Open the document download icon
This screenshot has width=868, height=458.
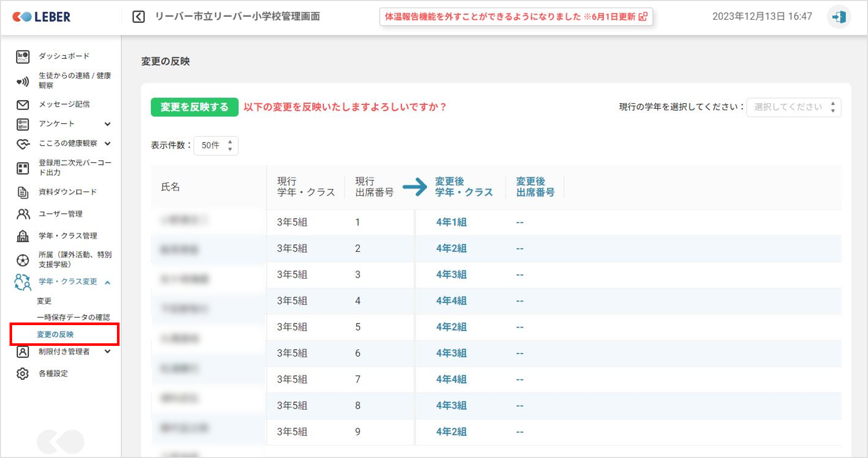[23, 192]
